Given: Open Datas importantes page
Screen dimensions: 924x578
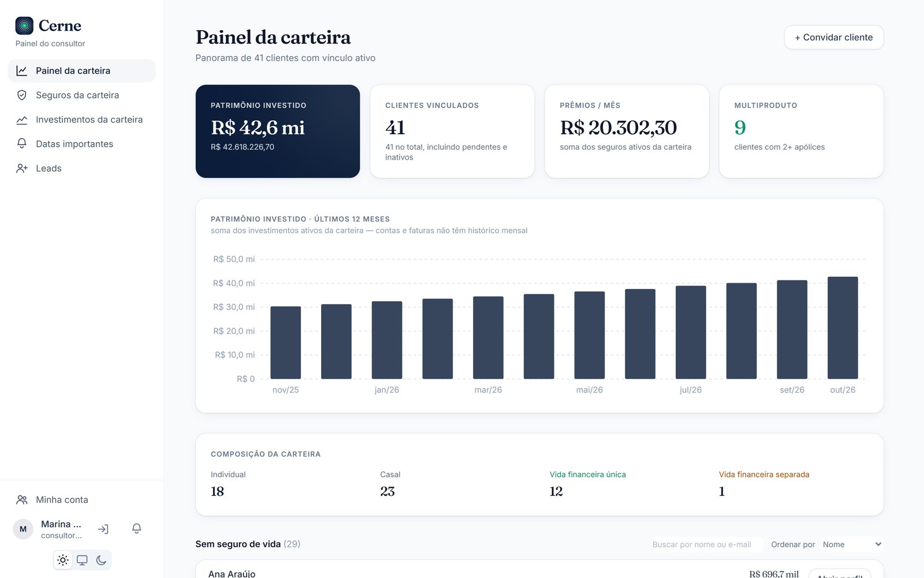Looking at the screenshot, I should point(81,144).
